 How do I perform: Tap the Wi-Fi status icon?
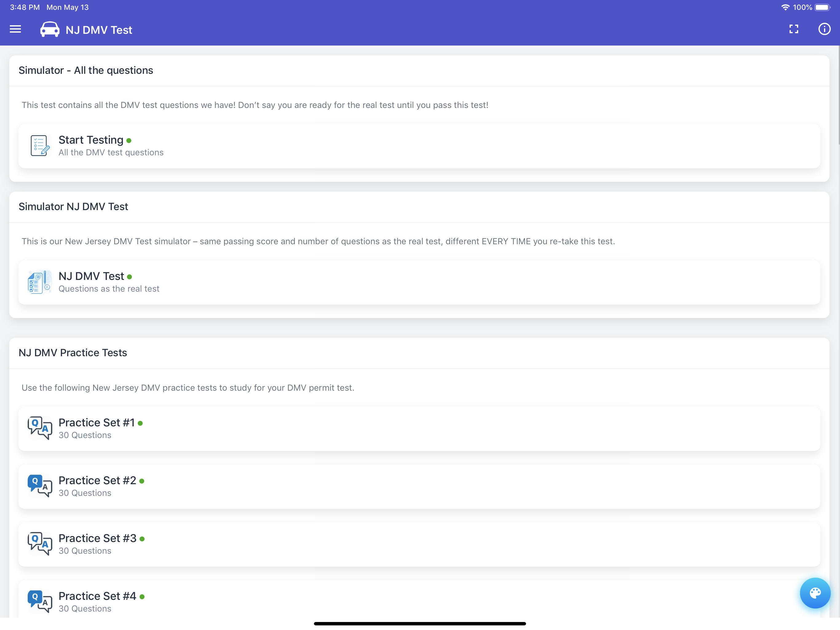[785, 7]
